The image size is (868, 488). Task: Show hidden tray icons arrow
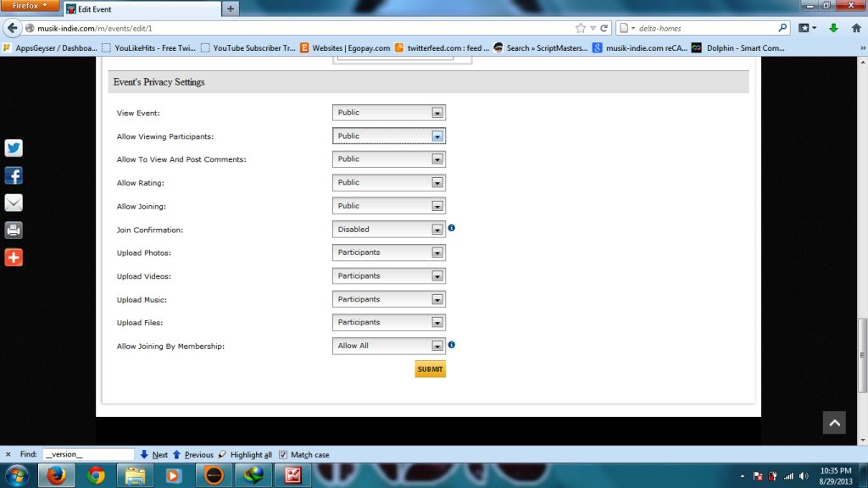click(x=743, y=476)
